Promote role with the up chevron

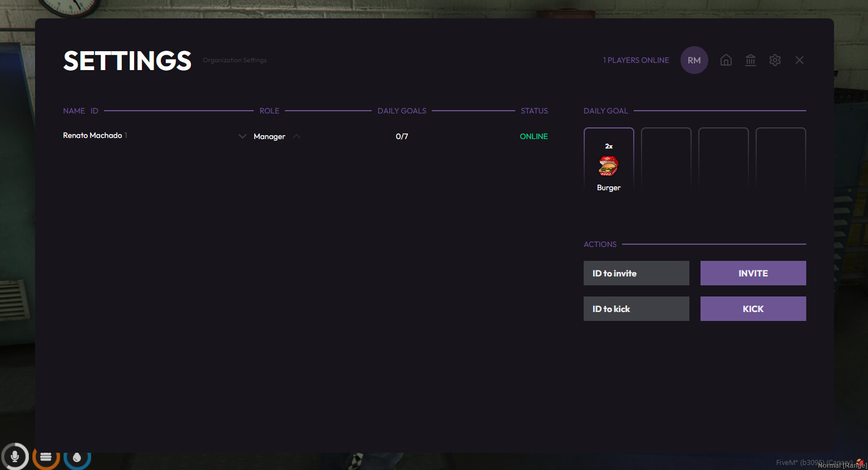[x=297, y=136]
